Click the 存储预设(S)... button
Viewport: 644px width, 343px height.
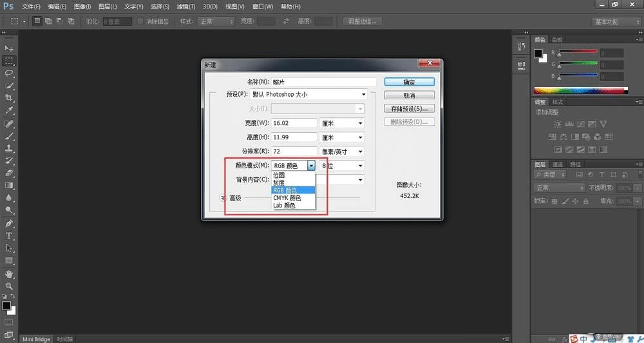point(409,108)
